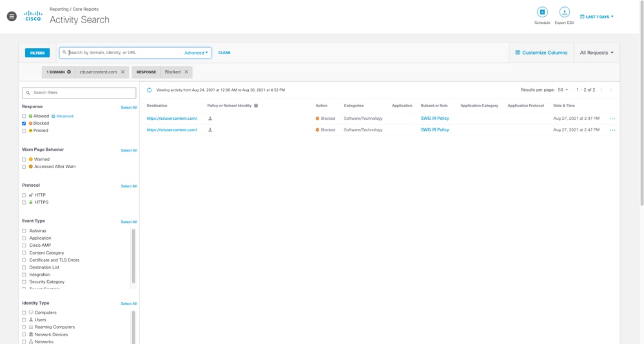Check the Proxied response checkbox

[24, 131]
